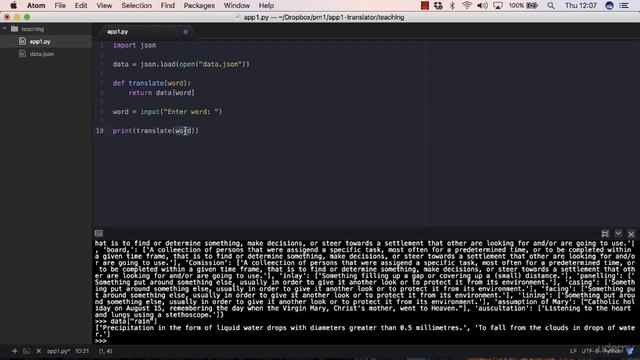
Task: Click the word = input line
Action: [167, 111]
